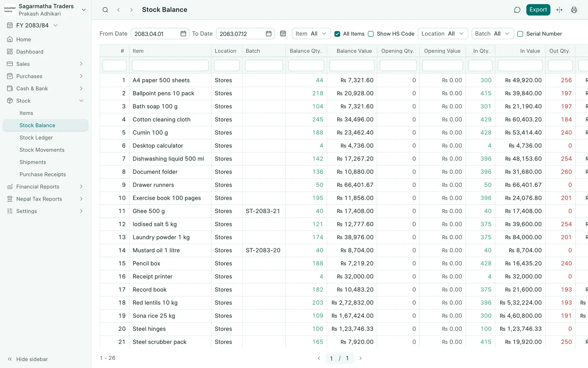The image size is (588, 368).
Task: Go to the next page arrow
Action: pyautogui.click(x=361, y=358)
